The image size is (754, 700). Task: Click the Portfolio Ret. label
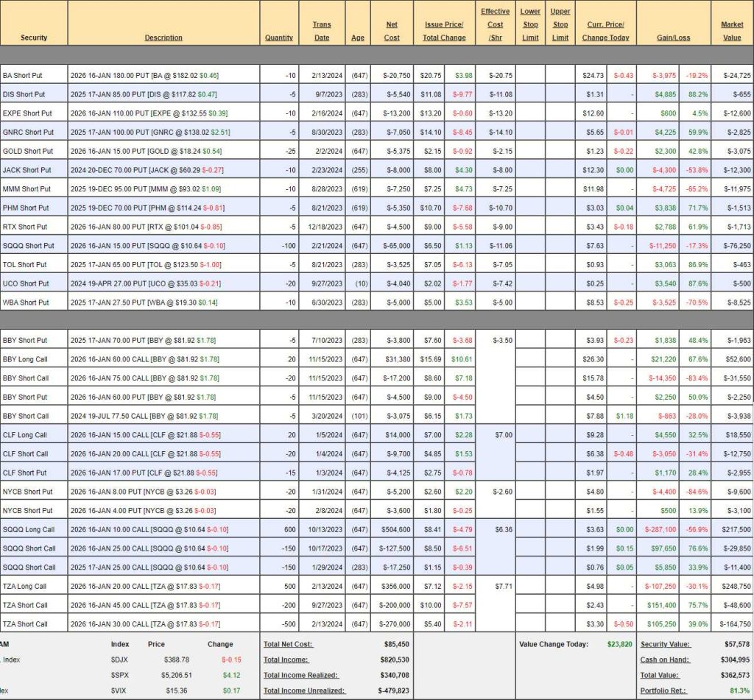coord(662,690)
